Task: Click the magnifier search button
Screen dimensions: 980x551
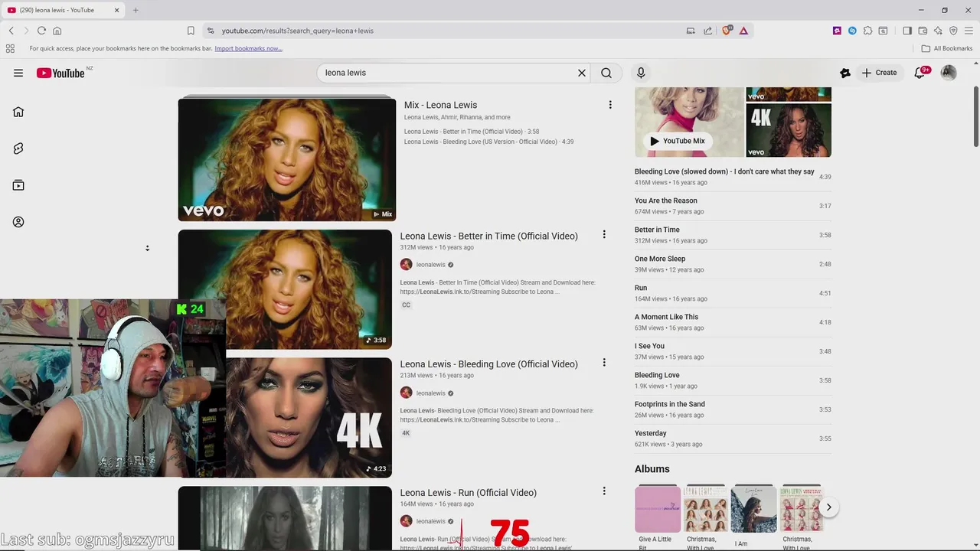Action: coord(606,73)
